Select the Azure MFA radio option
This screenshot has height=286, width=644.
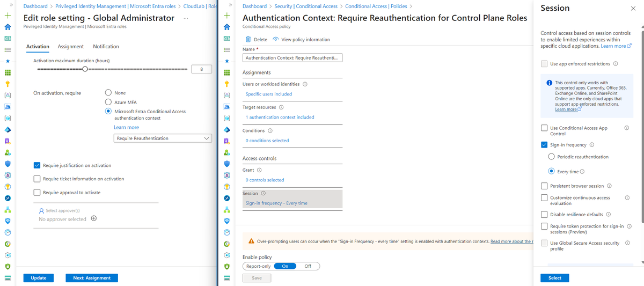pos(108,102)
